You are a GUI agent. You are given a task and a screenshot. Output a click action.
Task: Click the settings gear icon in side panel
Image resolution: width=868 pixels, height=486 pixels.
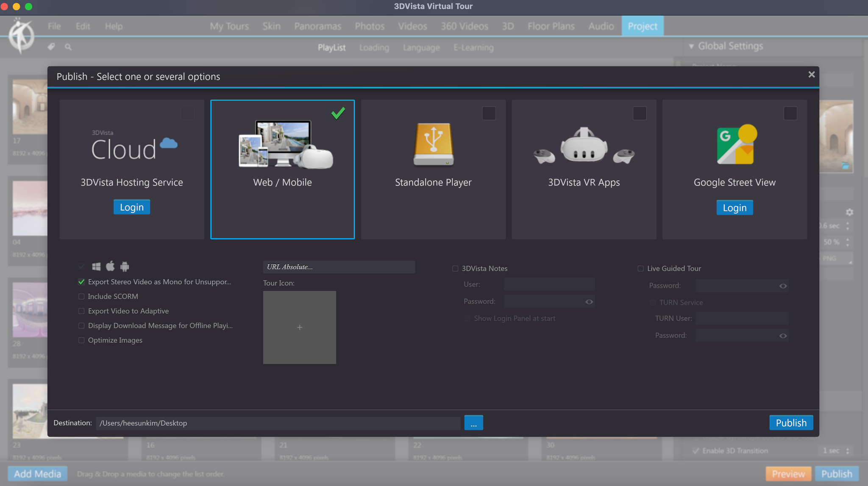(849, 212)
